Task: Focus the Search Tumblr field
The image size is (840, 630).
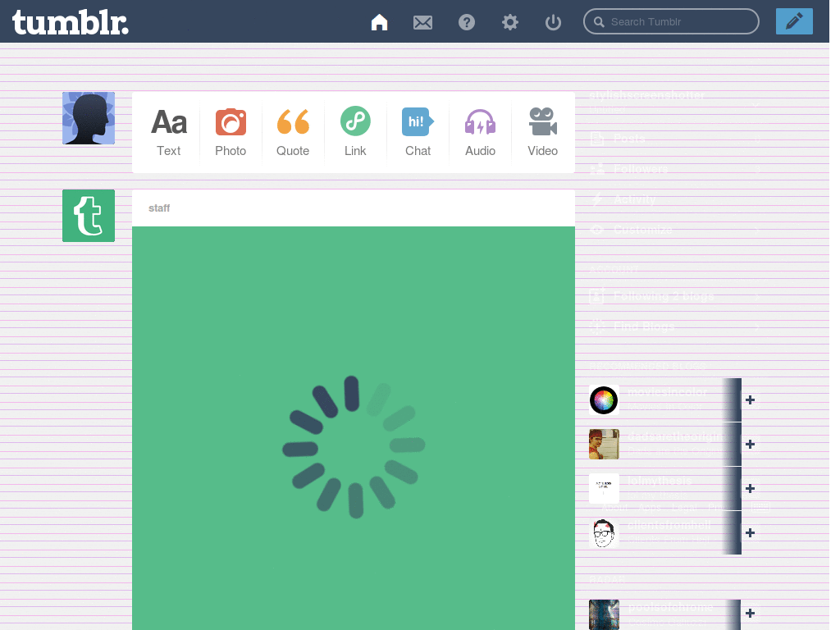Action: click(671, 21)
